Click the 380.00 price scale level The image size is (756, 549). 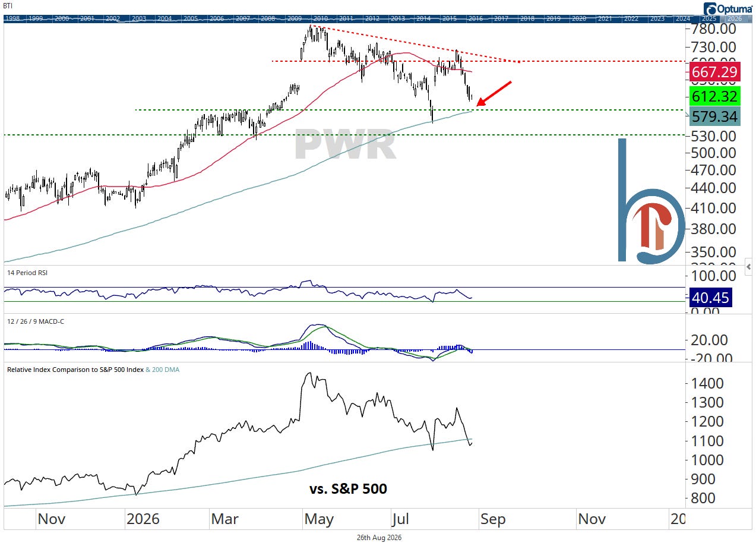tap(713, 229)
